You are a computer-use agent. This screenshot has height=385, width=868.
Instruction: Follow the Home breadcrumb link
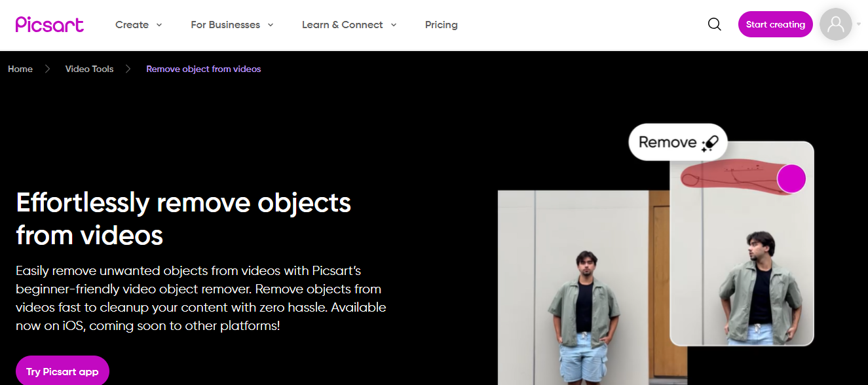(20, 69)
